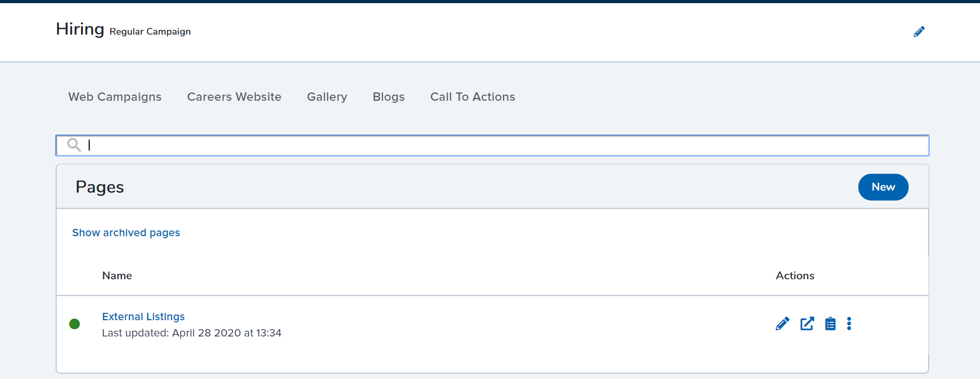Switch to the Web Campaigns tab
The width and height of the screenshot is (980, 379).
[115, 97]
